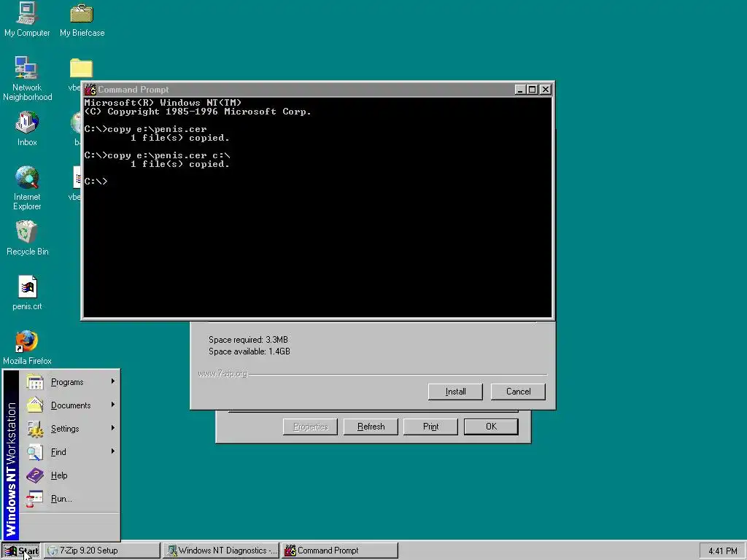Minimize the Command Prompt window

pyautogui.click(x=519, y=90)
